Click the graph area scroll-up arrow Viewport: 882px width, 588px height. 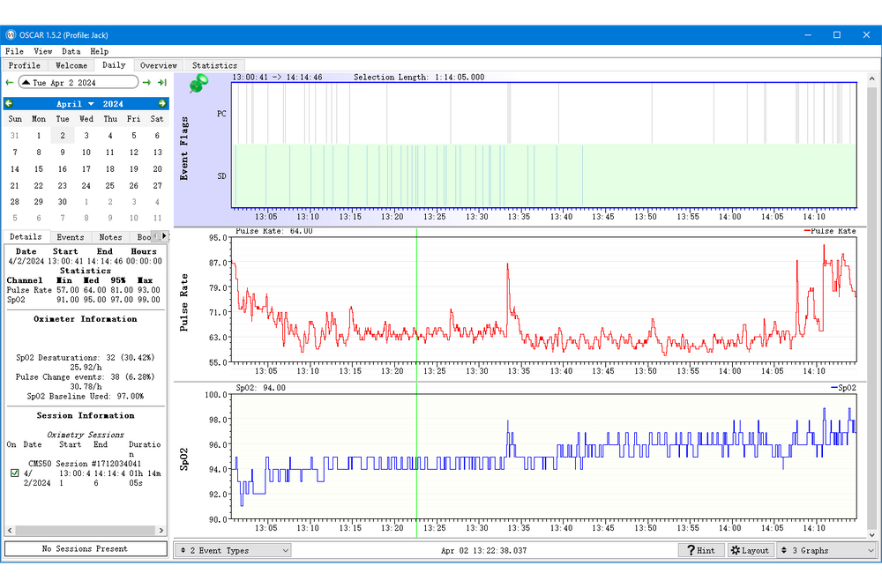[x=872, y=78]
